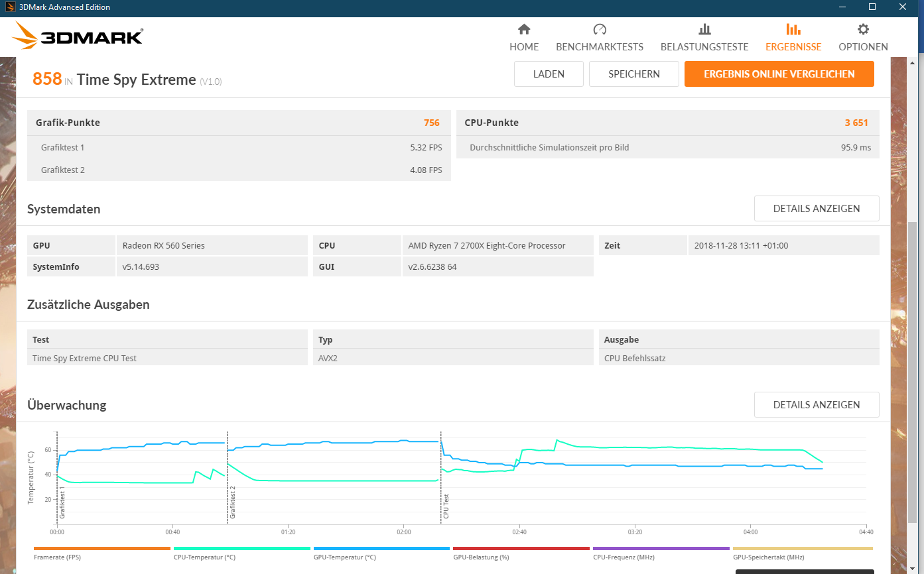The width and height of the screenshot is (924, 574).
Task: Select the ERGEBNISSE tab
Action: pos(793,38)
